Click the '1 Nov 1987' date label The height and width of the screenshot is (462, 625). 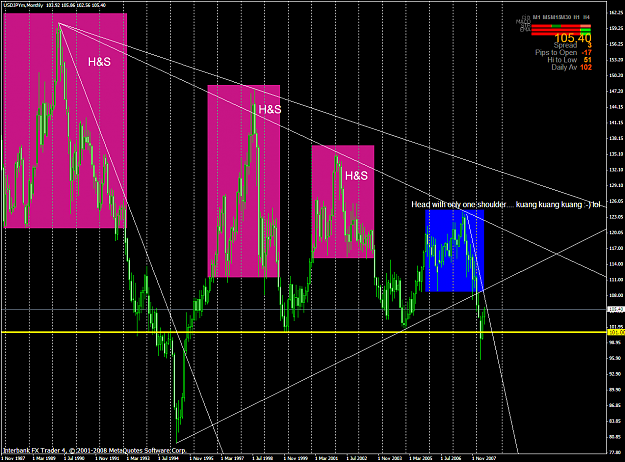click(14, 458)
